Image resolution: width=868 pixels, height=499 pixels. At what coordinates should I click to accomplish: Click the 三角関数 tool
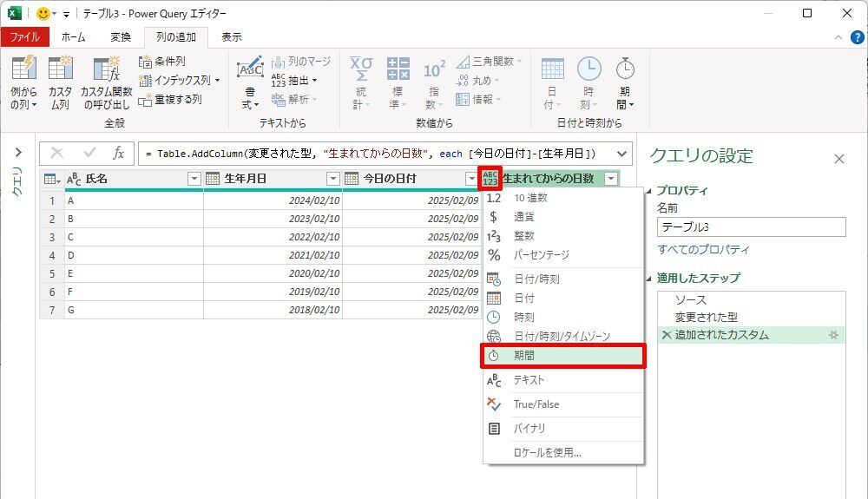coord(489,61)
